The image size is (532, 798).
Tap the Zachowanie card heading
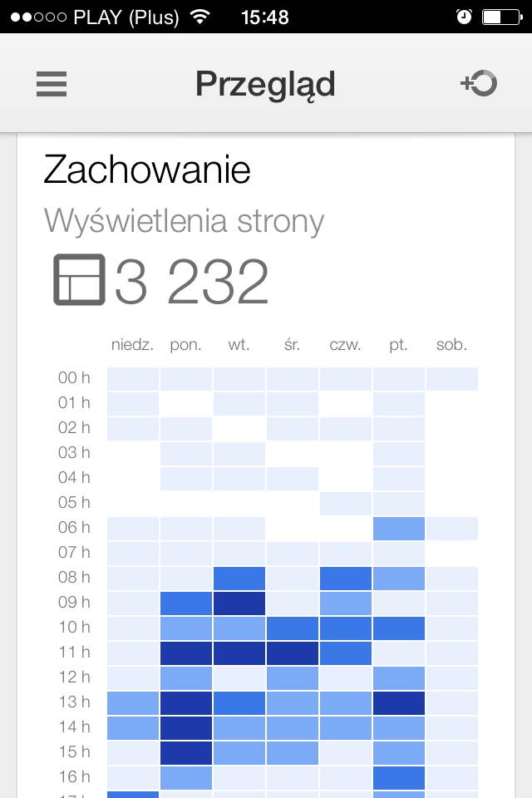click(146, 170)
